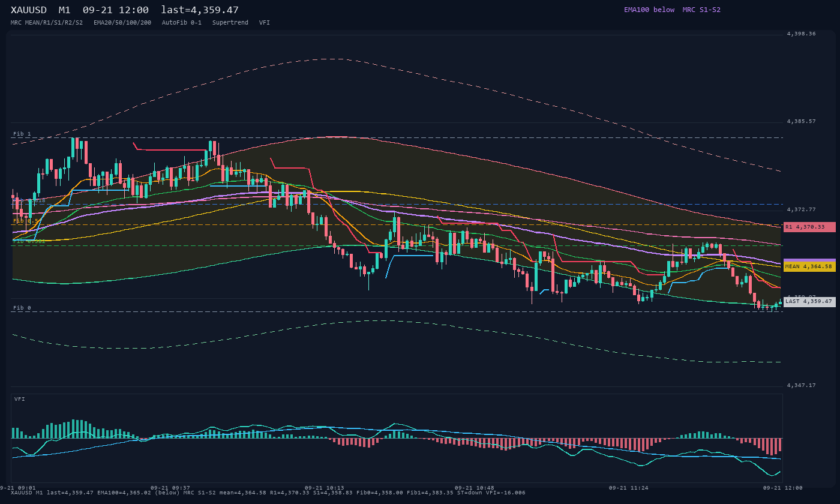Click the 'EMA20/50/100/200' legend entry
Image resolution: width=840 pixels, height=504 pixels.
tap(122, 22)
